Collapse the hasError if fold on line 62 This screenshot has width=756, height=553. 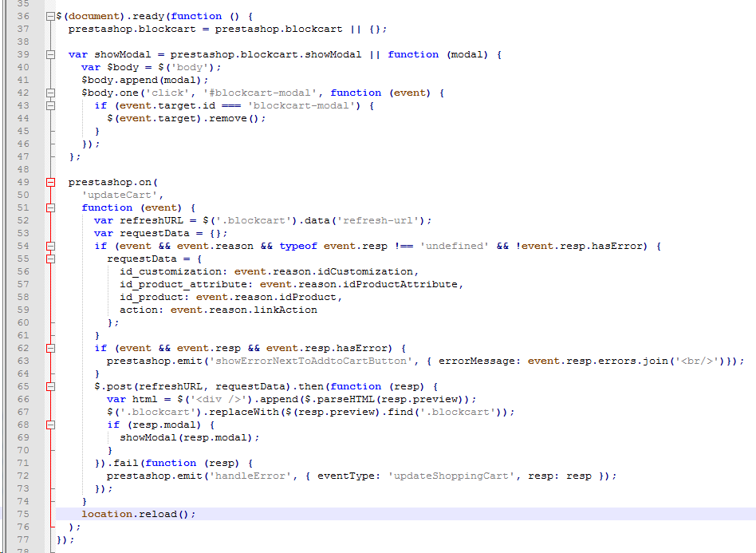50,349
